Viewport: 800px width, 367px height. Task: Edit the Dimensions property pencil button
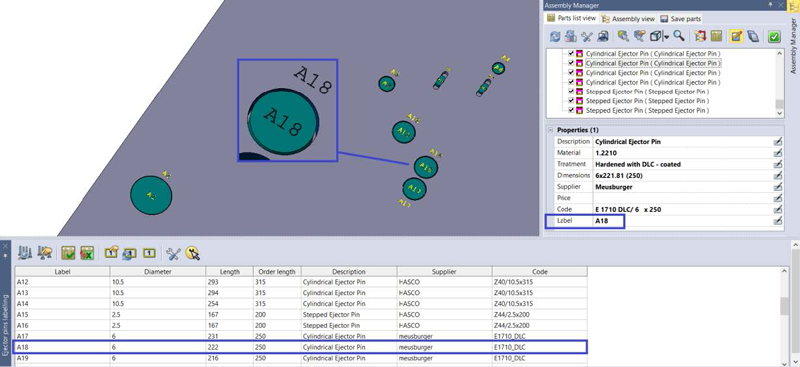click(x=778, y=176)
